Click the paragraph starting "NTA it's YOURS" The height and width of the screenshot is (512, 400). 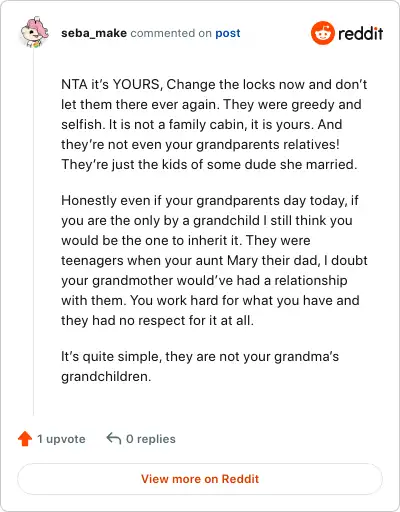(x=214, y=124)
